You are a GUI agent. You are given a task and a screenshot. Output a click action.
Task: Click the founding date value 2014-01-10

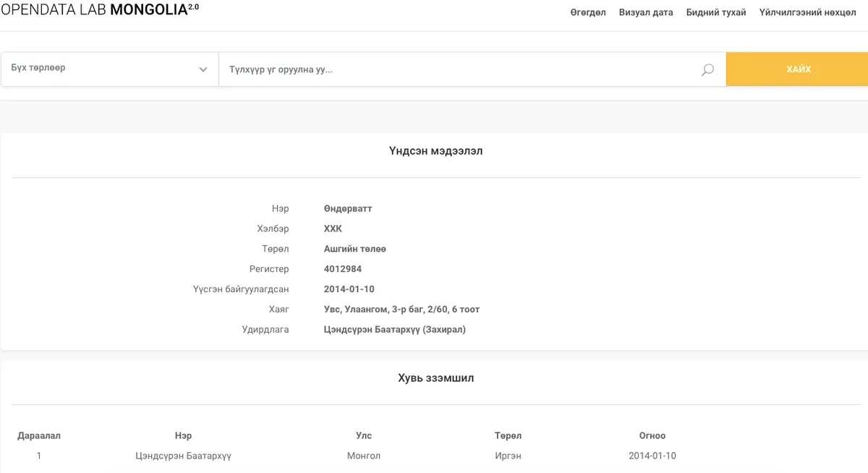coord(349,289)
